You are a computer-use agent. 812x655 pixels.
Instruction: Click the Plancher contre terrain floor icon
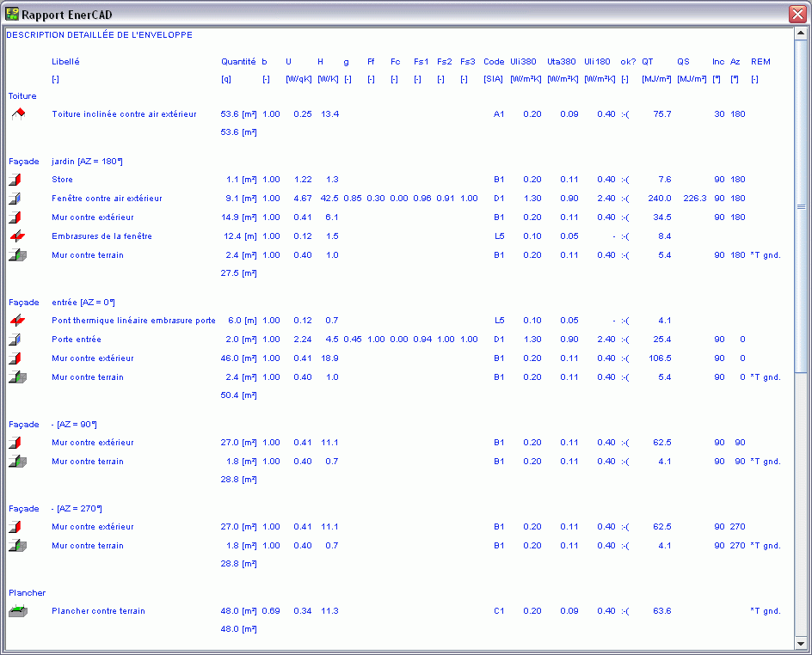tap(16, 611)
